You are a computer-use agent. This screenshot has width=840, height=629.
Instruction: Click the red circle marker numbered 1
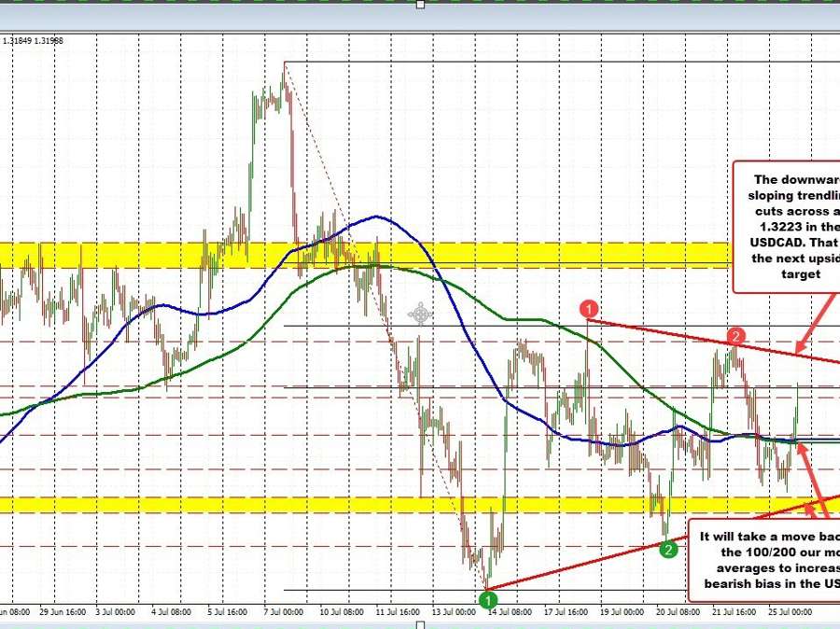tap(589, 307)
